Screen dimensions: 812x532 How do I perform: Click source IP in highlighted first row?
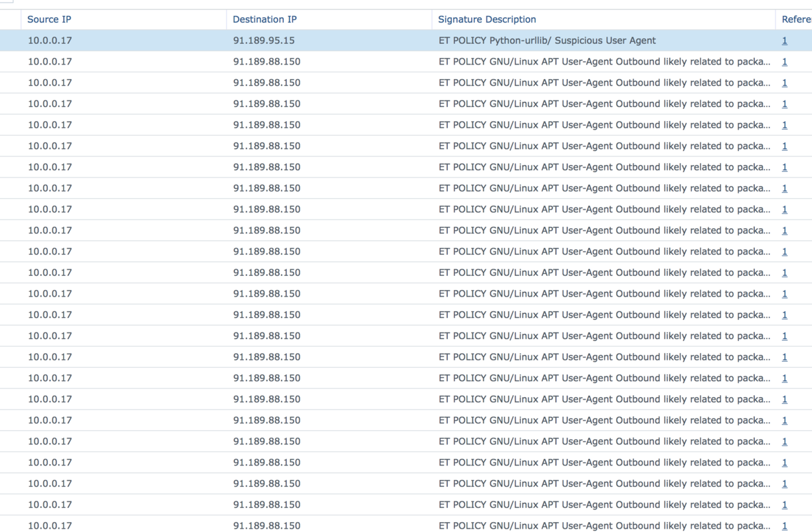(50, 41)
